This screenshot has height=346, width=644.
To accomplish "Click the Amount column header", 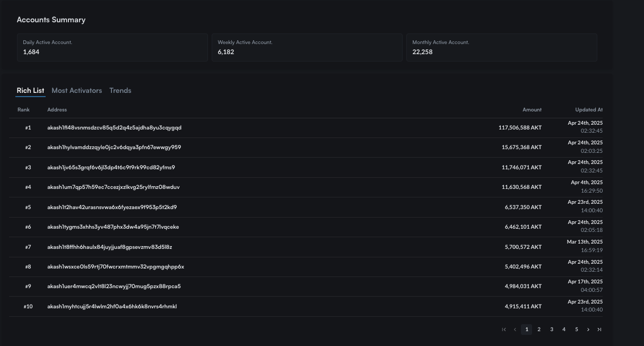I will pos(532,110).
